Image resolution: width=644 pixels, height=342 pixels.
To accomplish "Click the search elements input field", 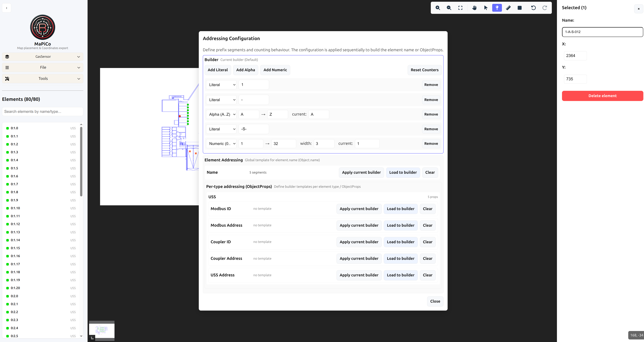I will (43, 112).
